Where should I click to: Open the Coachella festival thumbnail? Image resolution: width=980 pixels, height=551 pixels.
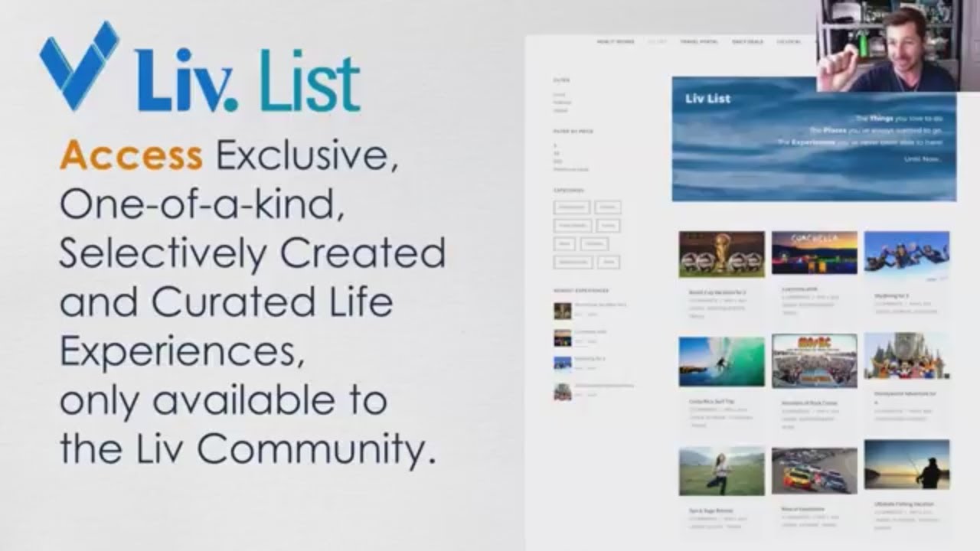tap(814, 253)
